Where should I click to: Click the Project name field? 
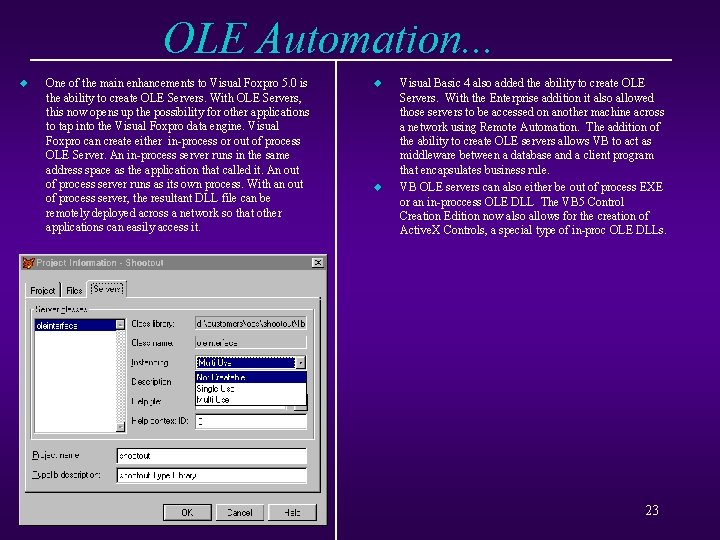tap(212, 456)
